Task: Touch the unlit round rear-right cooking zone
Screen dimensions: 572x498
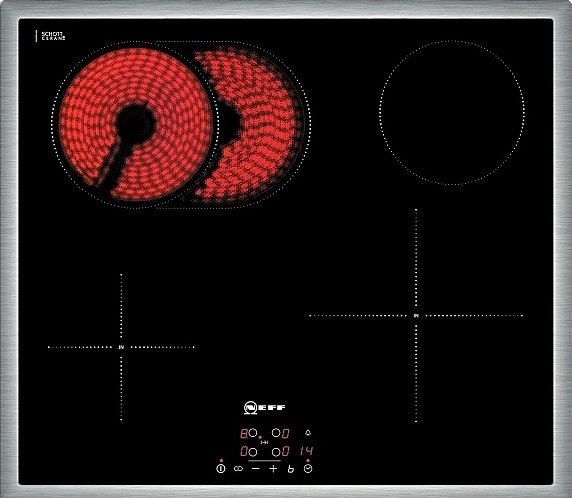Action: coord(452,113)
